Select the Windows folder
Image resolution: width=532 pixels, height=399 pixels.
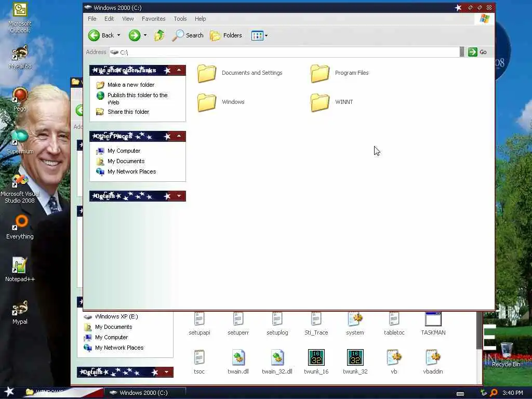(220, 102)
